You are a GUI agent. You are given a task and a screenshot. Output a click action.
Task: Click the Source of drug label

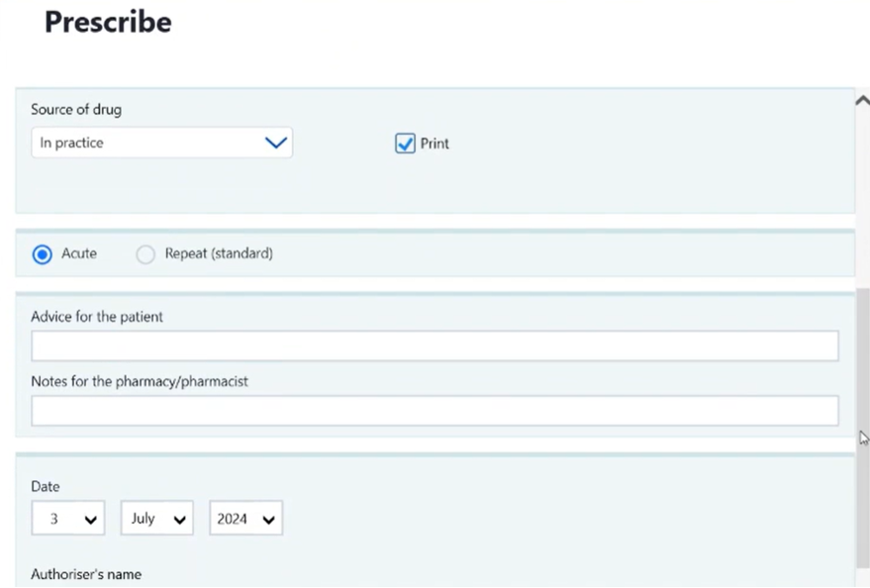tap(76, 109)
